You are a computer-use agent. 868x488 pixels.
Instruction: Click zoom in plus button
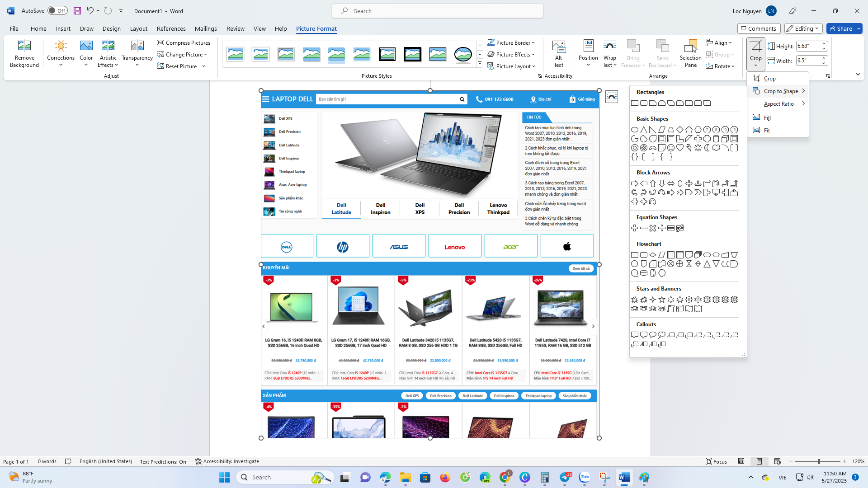(x=844, y=461)
